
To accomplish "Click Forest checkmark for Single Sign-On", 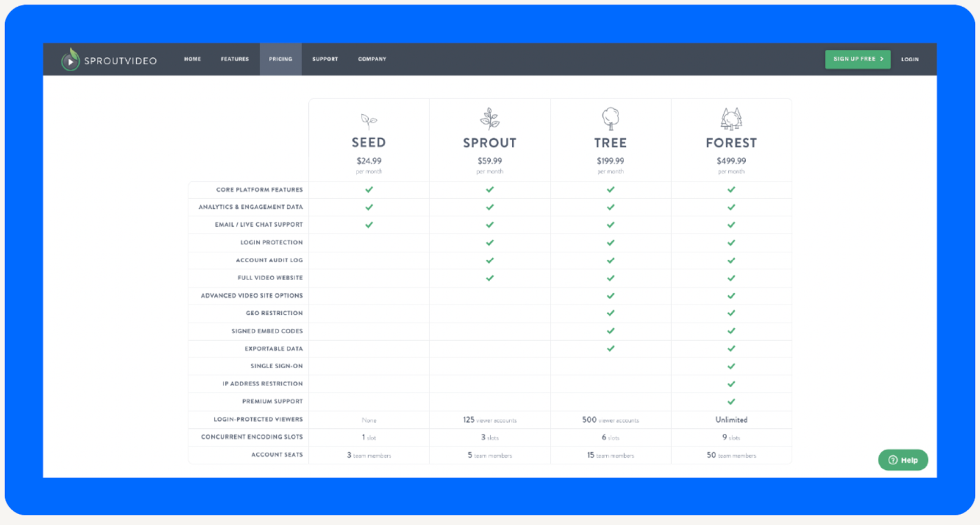I will 731,366.
